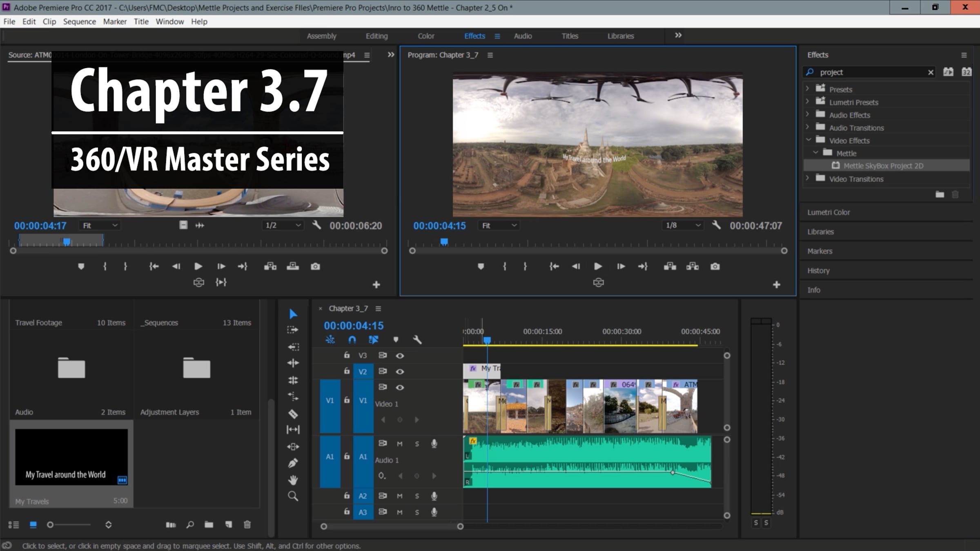This screenshot has width=980, height=551.
Task: Select My Travels title thumbnail in Project panel
Action: [x=71, y=457]
